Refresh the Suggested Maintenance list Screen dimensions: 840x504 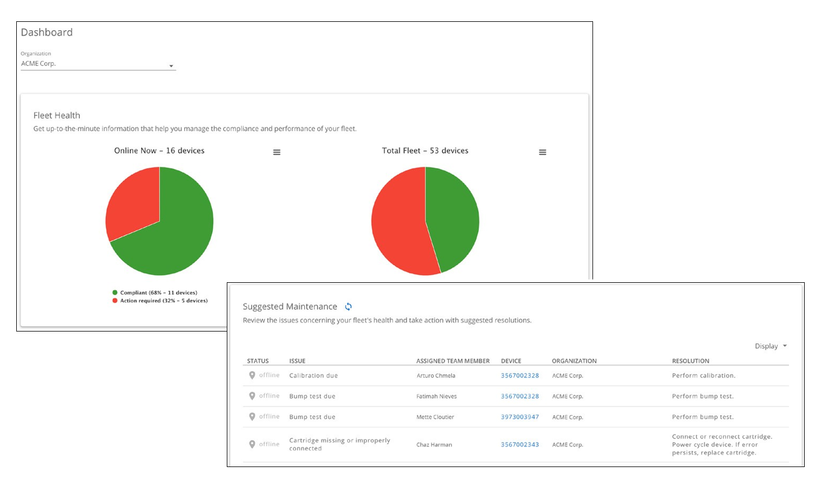[x=348, y=306]
